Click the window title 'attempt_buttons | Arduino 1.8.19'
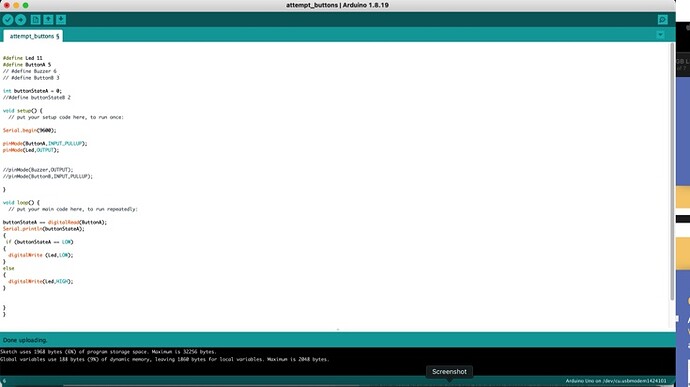This screenshot has width=690, height=387. click(x=337, y=5)
